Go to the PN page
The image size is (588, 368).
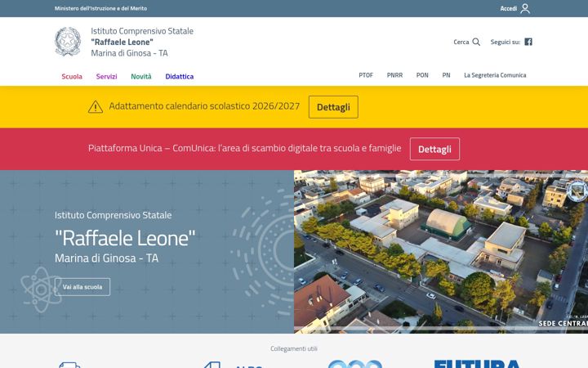pyautogui.click(x=446, y=75)
